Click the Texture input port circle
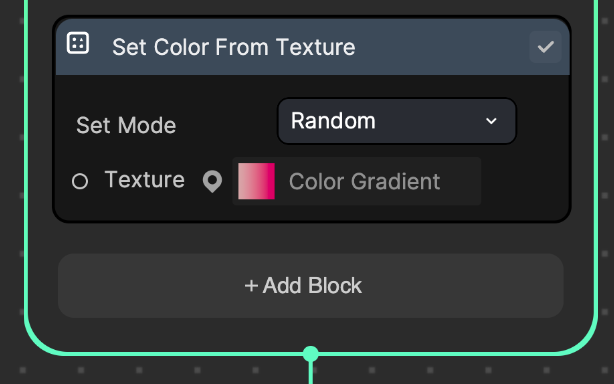 [x=80, y=181]
